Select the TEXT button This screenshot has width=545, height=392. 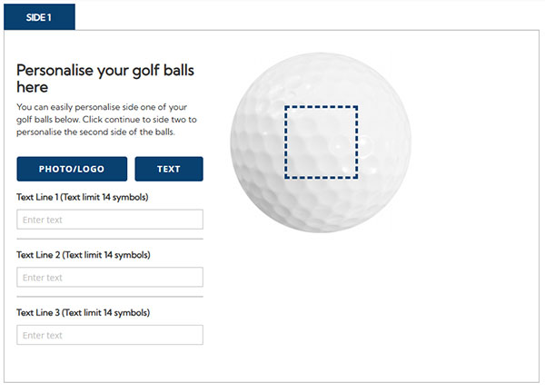click(x=168, y=169)
